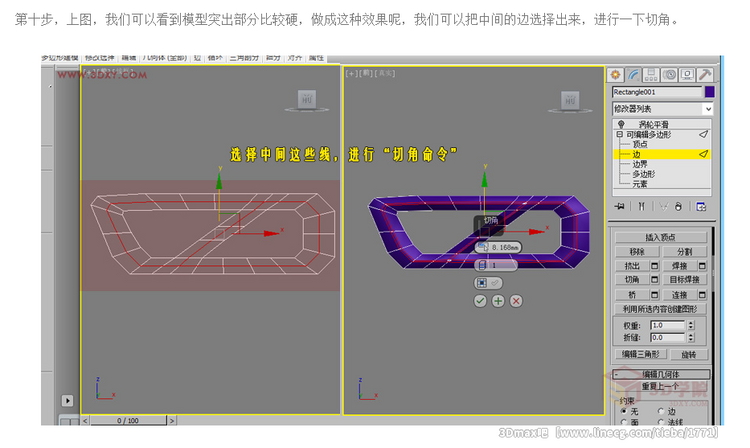Select the 元素 sub-object level

[640, 184]
